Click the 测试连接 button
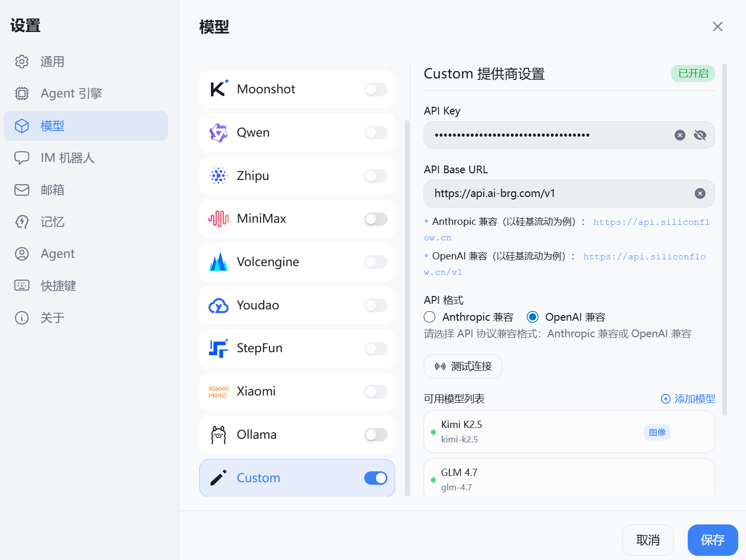Viewport: 746px width, 560px height. pos(462,366)
